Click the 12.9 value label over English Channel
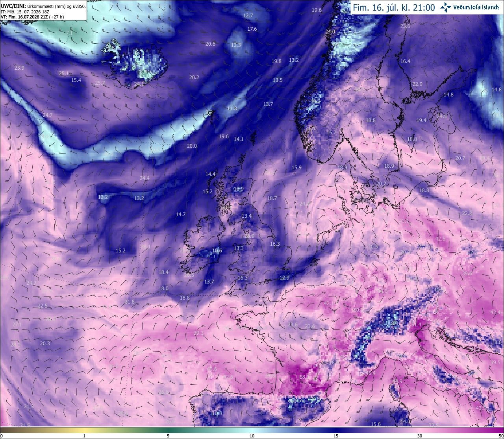The image size is (504, 439). pos(284,278)
